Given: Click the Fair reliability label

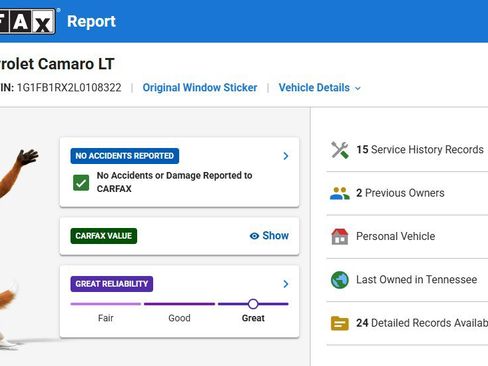Looking at the screenshot, I should coord(106,318).
